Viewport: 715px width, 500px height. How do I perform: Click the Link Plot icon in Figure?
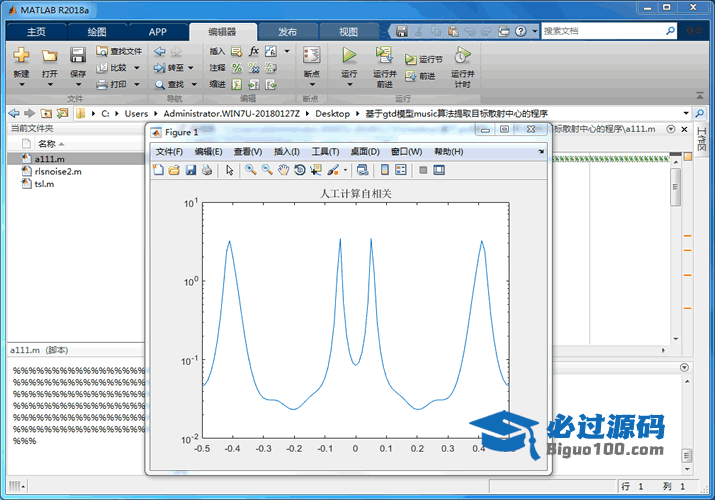tap(363, 170)
